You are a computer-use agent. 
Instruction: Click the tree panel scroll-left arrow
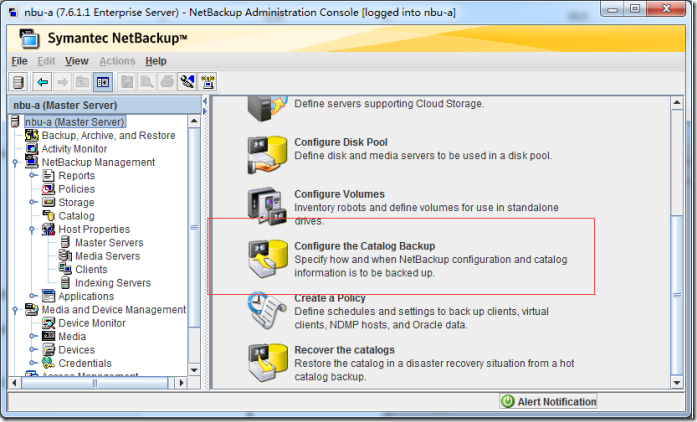click(x=14, y=382)
